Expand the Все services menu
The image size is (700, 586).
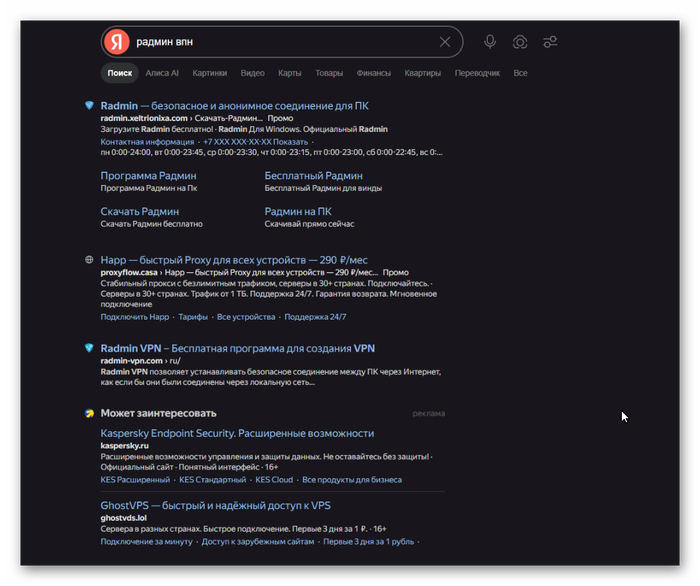click(x=520, y=73)
